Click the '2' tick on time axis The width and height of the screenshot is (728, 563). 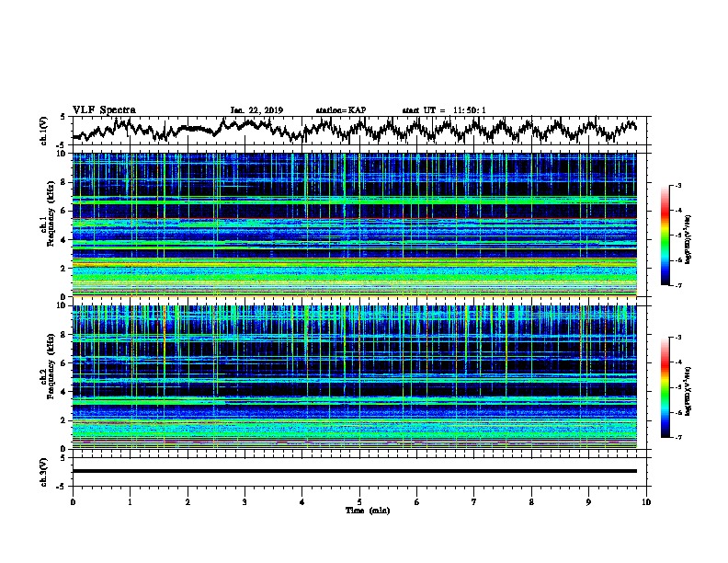188,502
